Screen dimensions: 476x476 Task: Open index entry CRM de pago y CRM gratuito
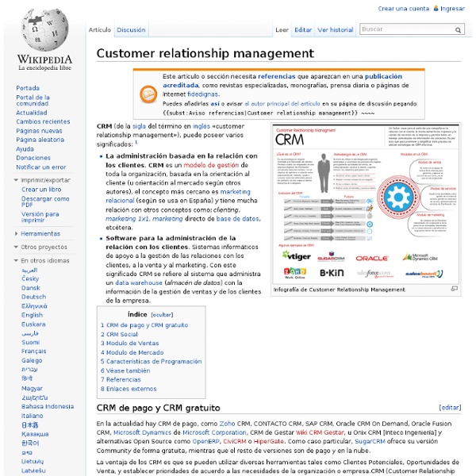click(144, 325)
